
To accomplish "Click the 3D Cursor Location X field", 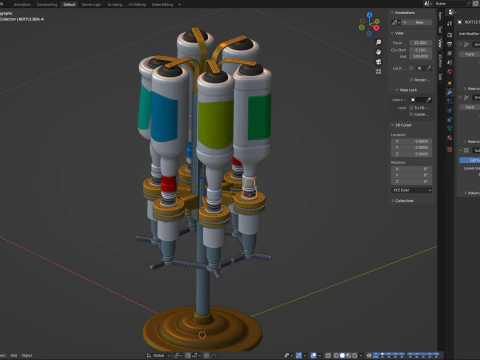I will point(412,141).
